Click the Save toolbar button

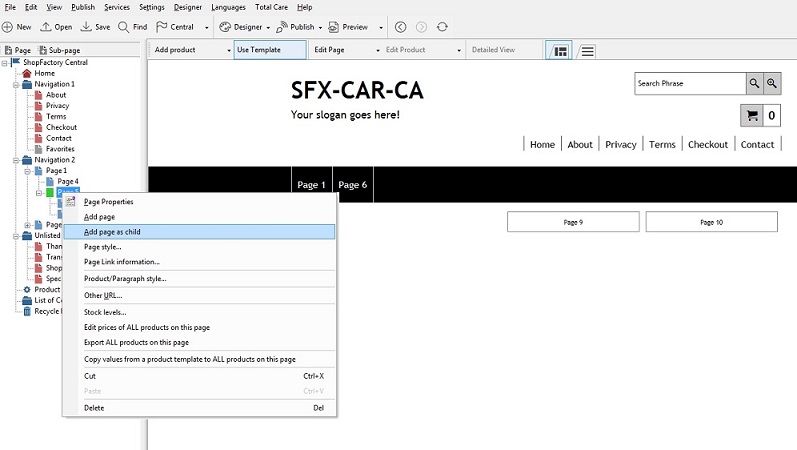[x=96, y=27]
